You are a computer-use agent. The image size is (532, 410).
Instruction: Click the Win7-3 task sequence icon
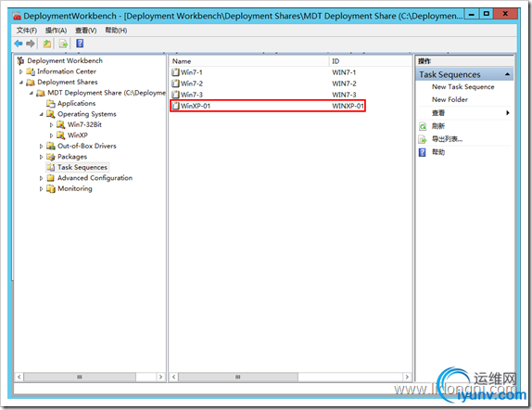point(175,95)
